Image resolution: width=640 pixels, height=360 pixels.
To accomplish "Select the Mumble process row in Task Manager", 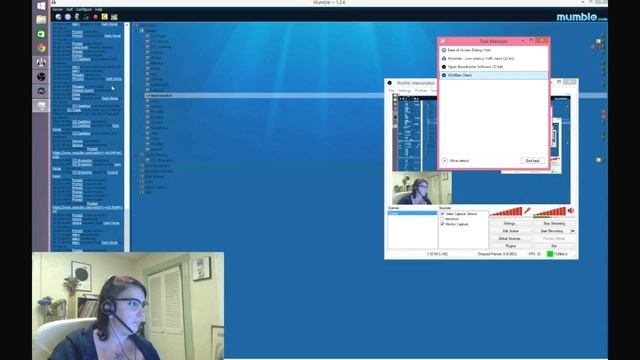I will pos(494,58).
